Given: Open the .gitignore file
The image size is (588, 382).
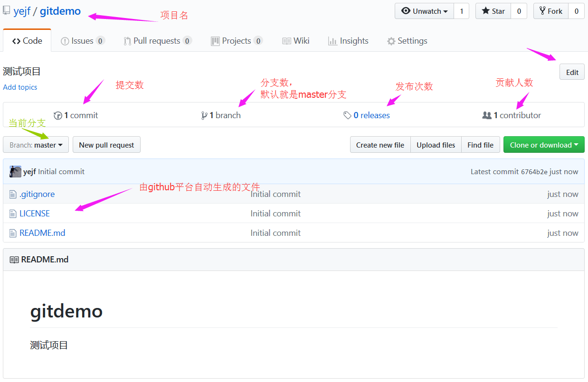Looking at the screenshot, I should [37, 194].
